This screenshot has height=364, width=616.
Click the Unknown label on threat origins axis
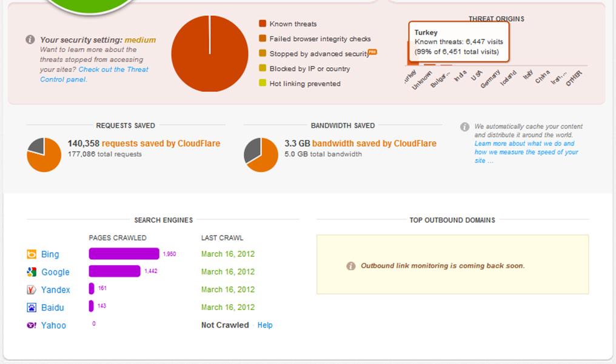coord(421,80)
